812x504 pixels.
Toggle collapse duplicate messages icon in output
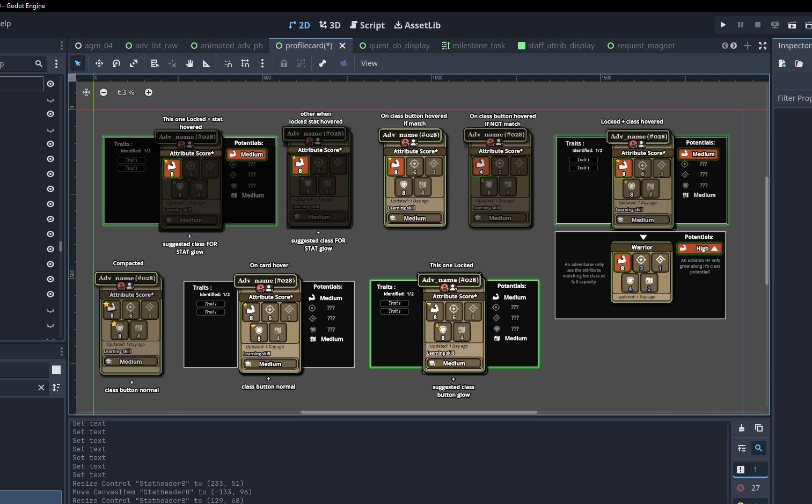(x=742, y=448)
